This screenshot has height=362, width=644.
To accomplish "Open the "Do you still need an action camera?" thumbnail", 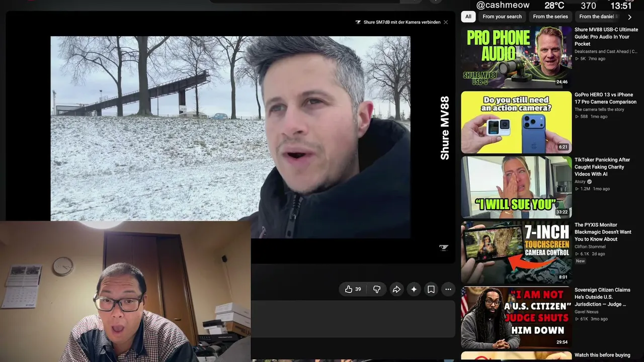I will click(516, 122).
